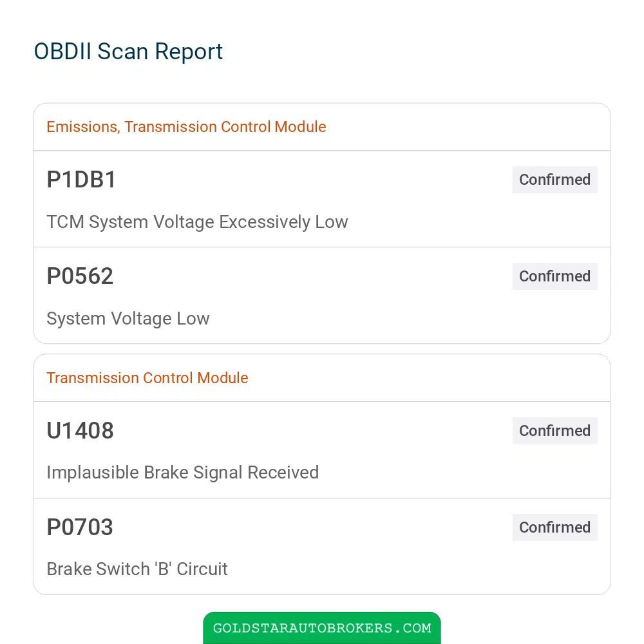Click the word Excessively in P1DB1 description
This screenshot has width=644, height=644.
(x=265, y=222)
